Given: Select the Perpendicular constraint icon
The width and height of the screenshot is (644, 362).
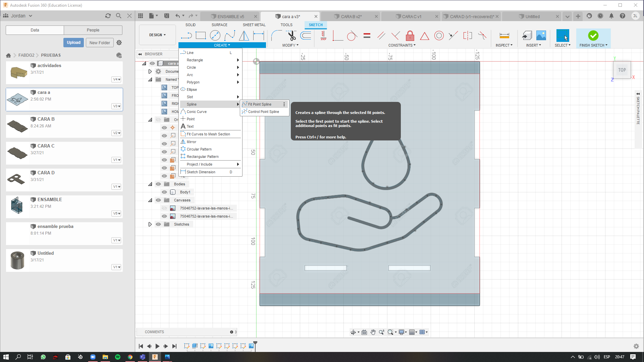Looking at the screenshot, I should 395,36.
